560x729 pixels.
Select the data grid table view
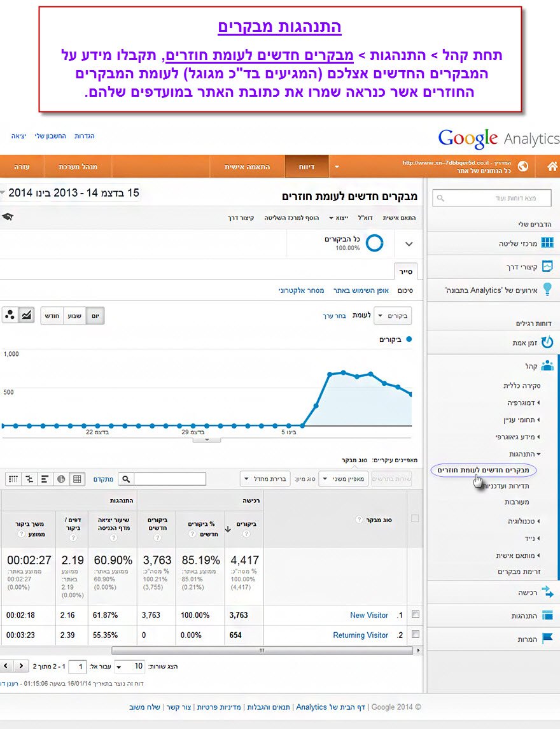(77, 479)
